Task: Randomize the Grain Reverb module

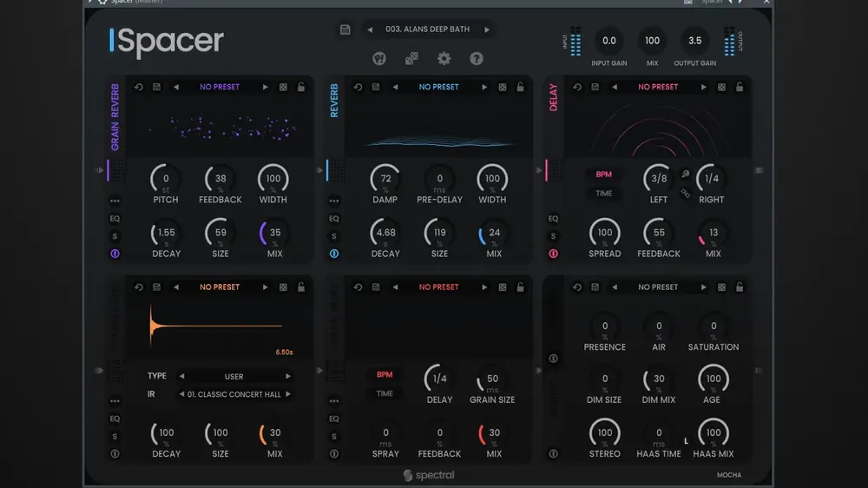Action: point(283,87)
